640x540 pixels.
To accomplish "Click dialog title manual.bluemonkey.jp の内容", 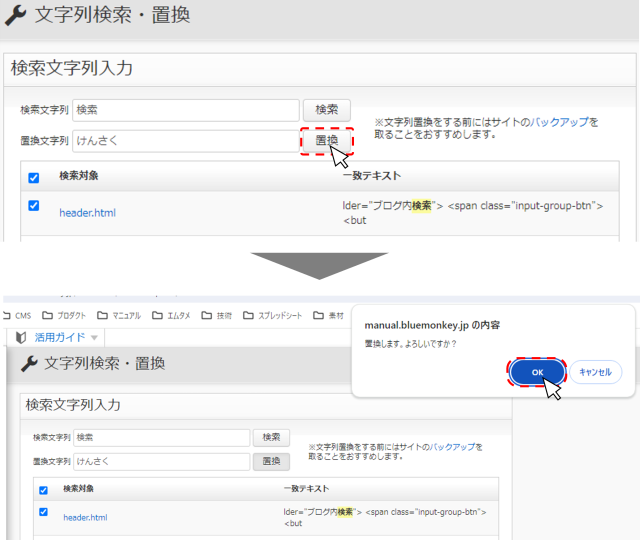I will click(432, 325).
